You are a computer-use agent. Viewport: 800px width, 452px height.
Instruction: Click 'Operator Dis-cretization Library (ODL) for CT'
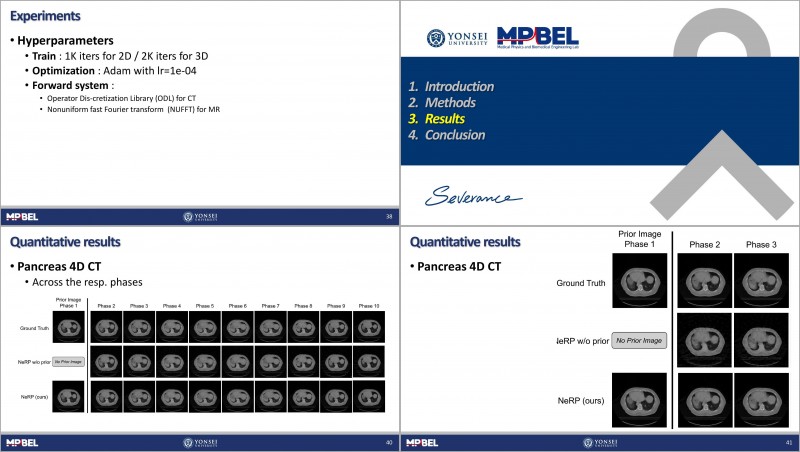pos(121,98)
